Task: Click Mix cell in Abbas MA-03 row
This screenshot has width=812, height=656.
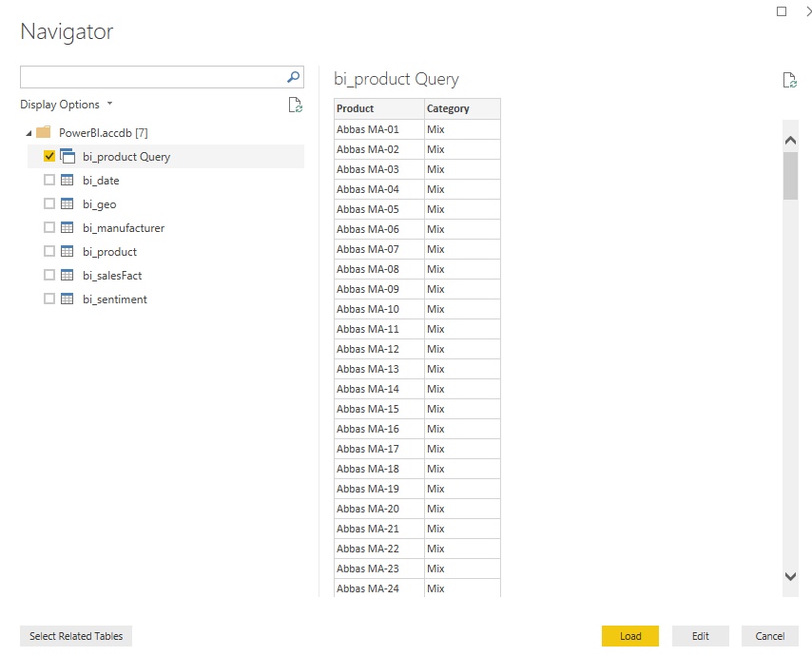Action: tap(462, 169)
